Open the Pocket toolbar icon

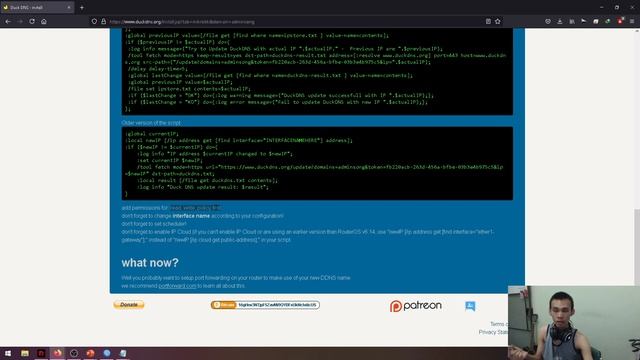548,21
